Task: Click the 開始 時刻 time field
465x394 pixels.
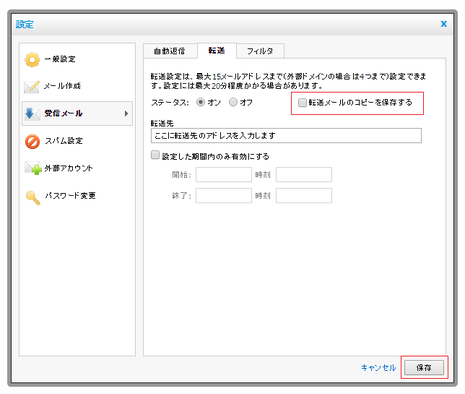Action: (304, 175)
